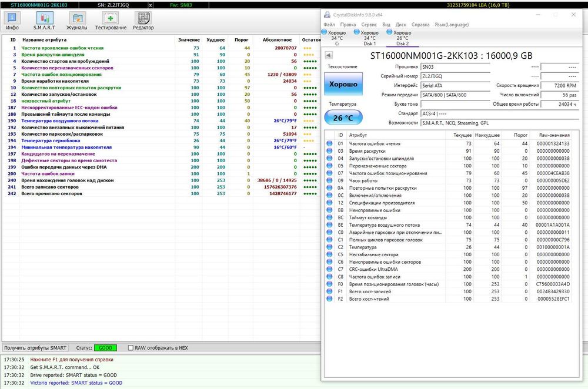This screenshot has width=588, height=389.
Task: Close the serial number tab with x
Action: coord(151,5)
